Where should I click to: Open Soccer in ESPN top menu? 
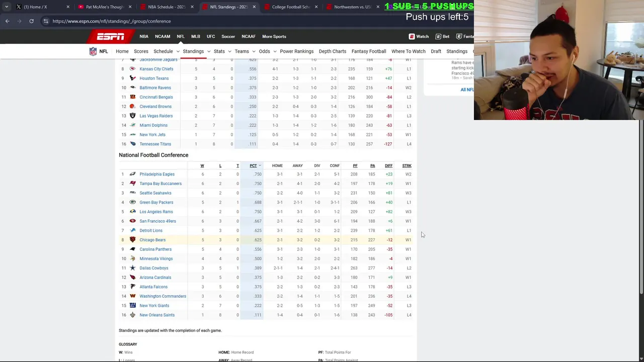pos(228,37)
